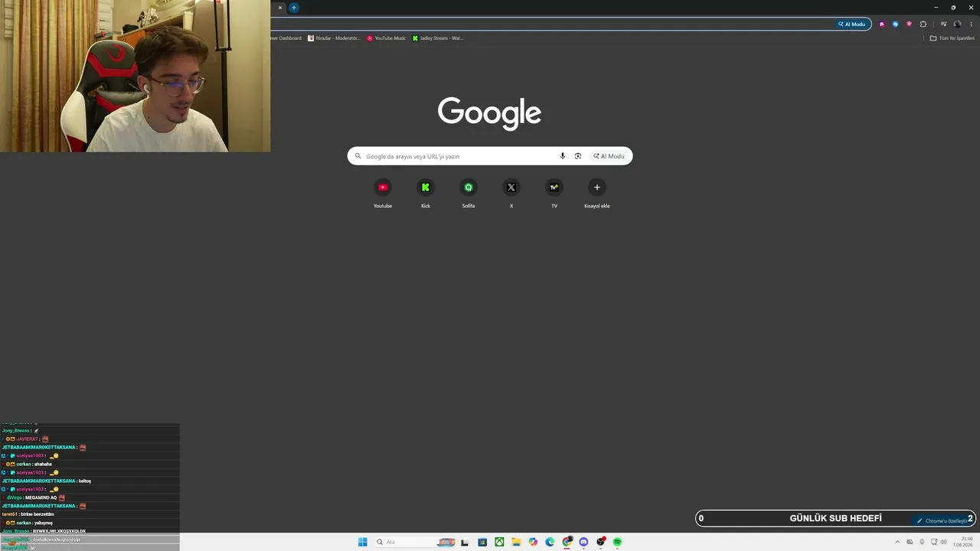Open the YouTube Music bookmark

tap(387, 38)
